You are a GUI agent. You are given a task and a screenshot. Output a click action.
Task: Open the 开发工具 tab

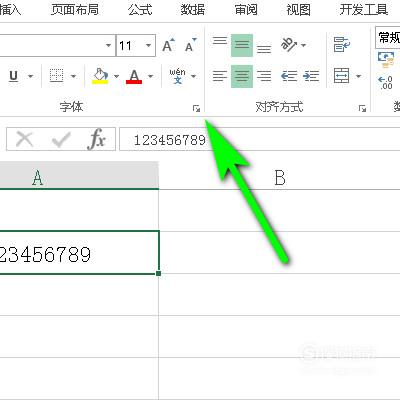[364, 10]
